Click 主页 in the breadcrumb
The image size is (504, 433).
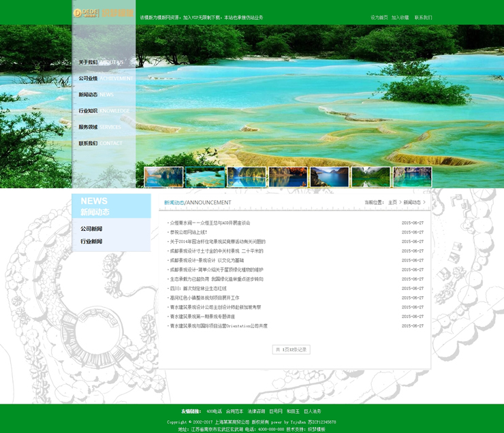click(x=392, y=202)
